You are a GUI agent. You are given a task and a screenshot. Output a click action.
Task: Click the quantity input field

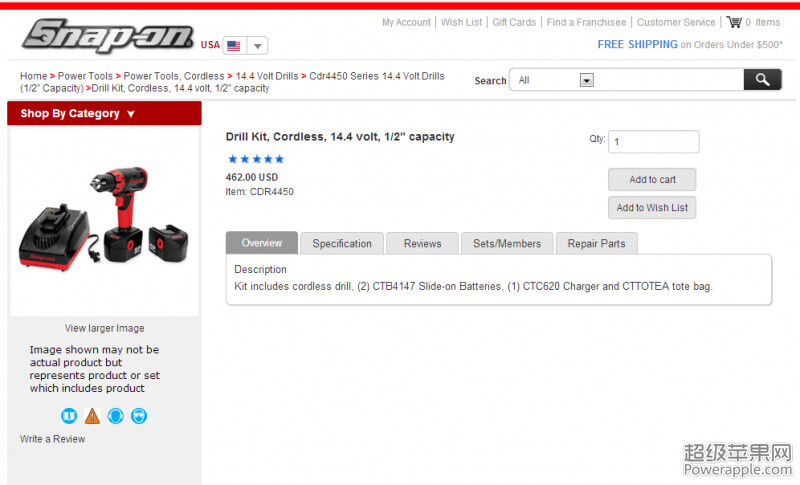click(x=654, y=141)
